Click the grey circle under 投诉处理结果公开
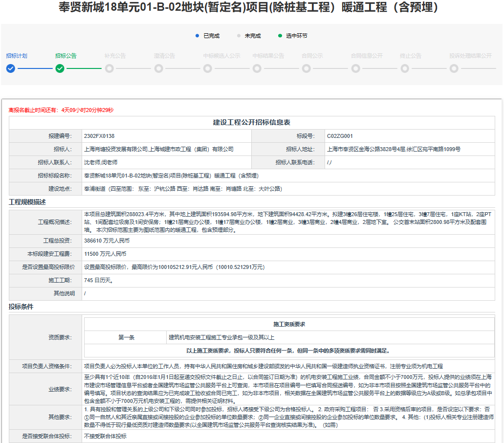The image size is (504, 443). [454, 68]
